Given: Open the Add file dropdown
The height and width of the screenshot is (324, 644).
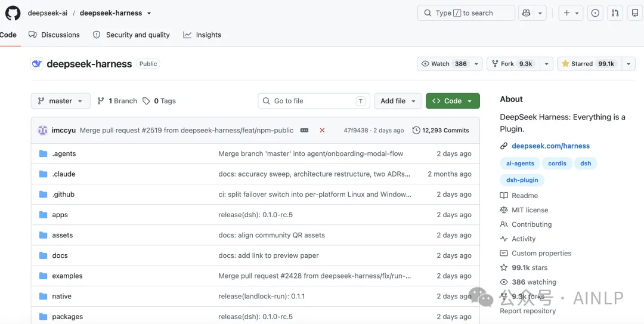Looking at the screenshot, I should (x=398, y=101).
